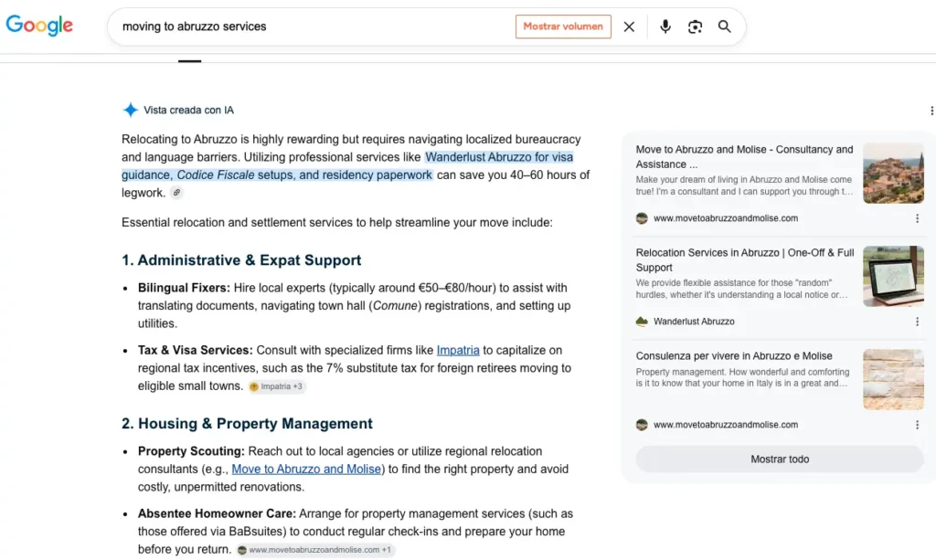Click the Absentee Homeowner Care bullet label
The image size is (936, 560).
tap(217, 513)
